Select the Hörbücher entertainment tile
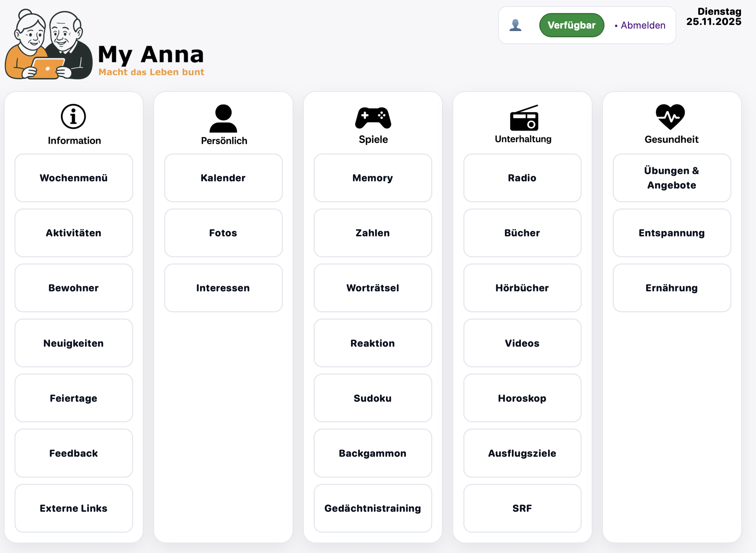 (x=522, y=288)
